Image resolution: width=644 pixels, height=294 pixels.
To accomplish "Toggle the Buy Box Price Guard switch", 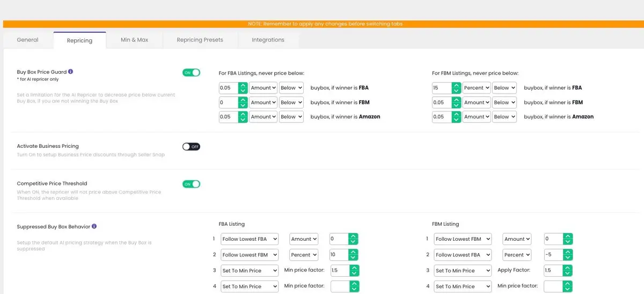I will [x=191, y=73].
